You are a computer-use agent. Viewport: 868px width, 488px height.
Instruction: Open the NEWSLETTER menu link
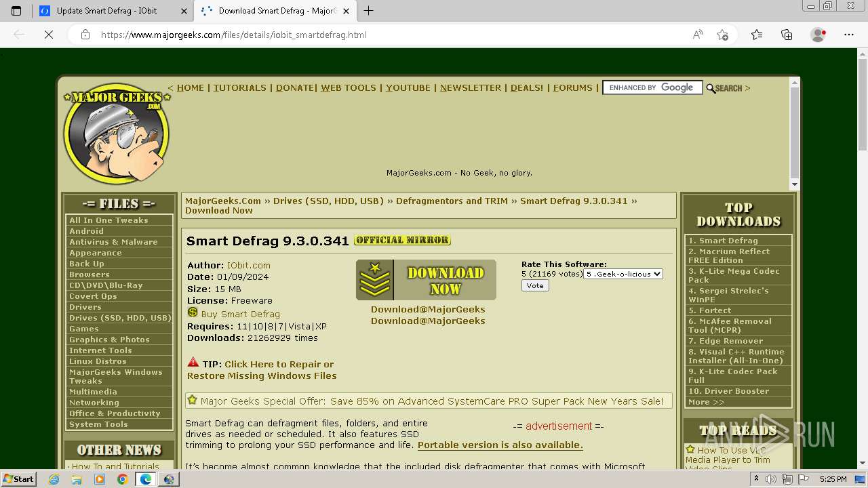coord(471,88)
